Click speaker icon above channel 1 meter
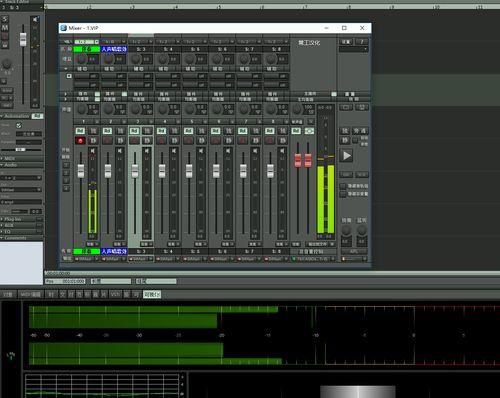This screenshot has width=500, height=398. click(x=93, y=151)
